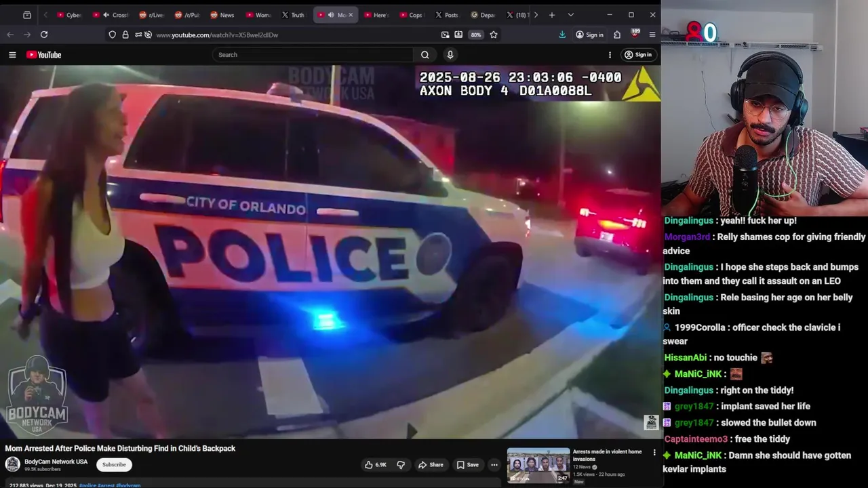Click the YouTube Search input field
The height and width of the screenshot is (488, 868).
(313, 55)
